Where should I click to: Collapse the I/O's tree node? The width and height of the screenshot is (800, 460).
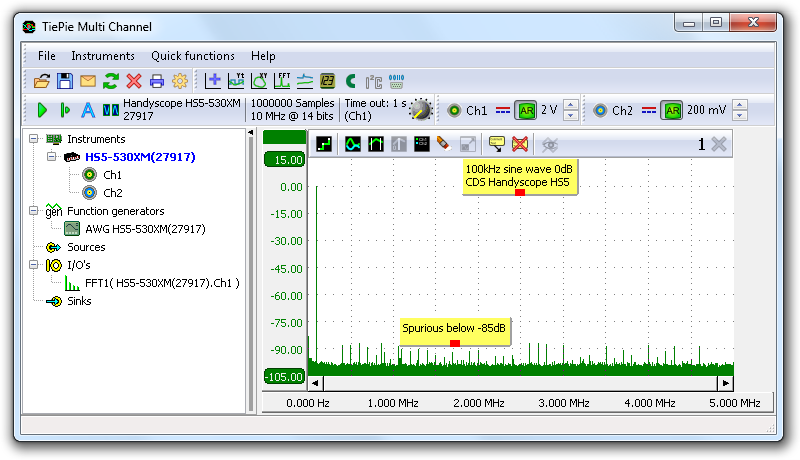click(x=35, y=265)
